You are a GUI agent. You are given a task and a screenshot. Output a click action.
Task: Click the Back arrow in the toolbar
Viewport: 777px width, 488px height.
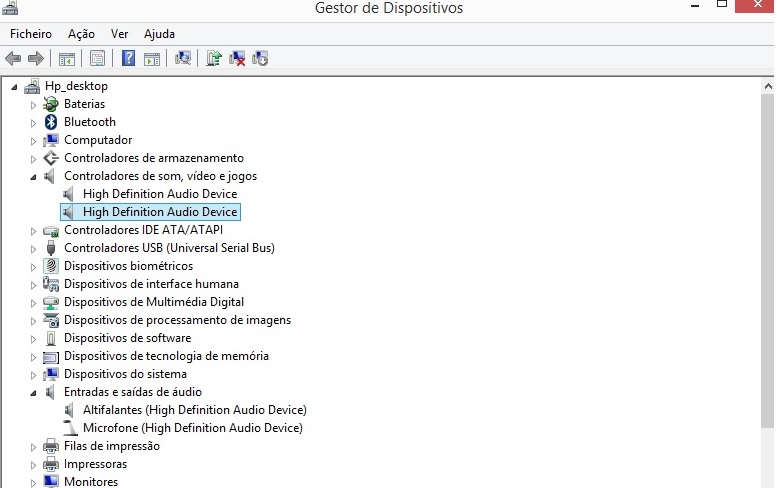click(x=13, y=58)
